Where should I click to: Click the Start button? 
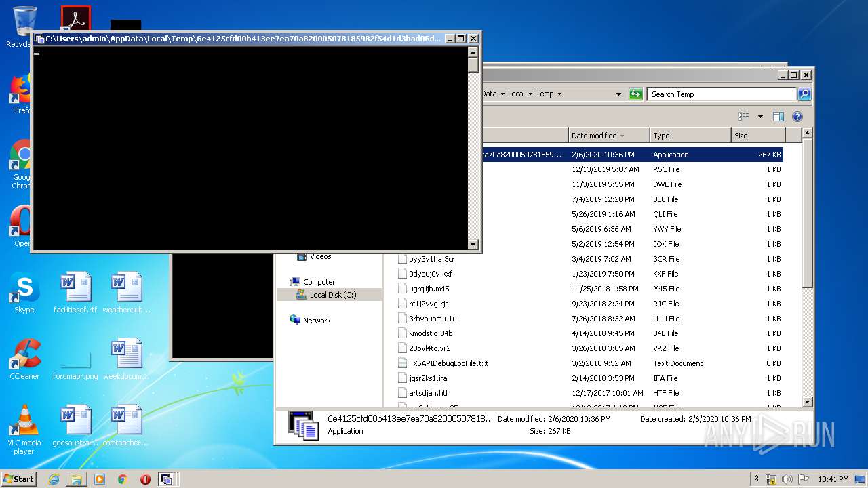click(x=19, y=479)
